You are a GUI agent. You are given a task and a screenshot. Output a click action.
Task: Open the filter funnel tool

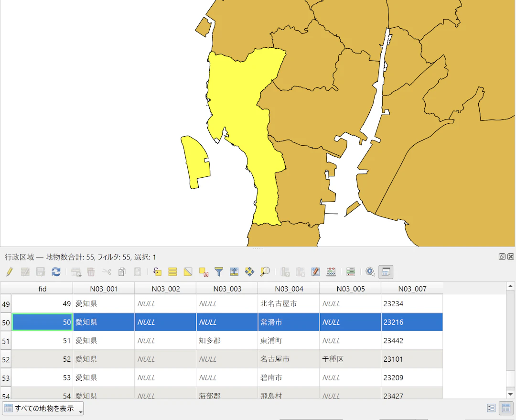point(219,272)
